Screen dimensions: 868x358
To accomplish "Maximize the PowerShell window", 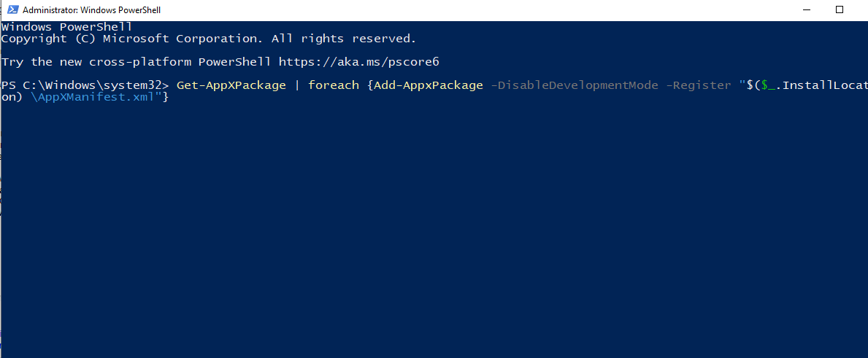I will 840,10.
